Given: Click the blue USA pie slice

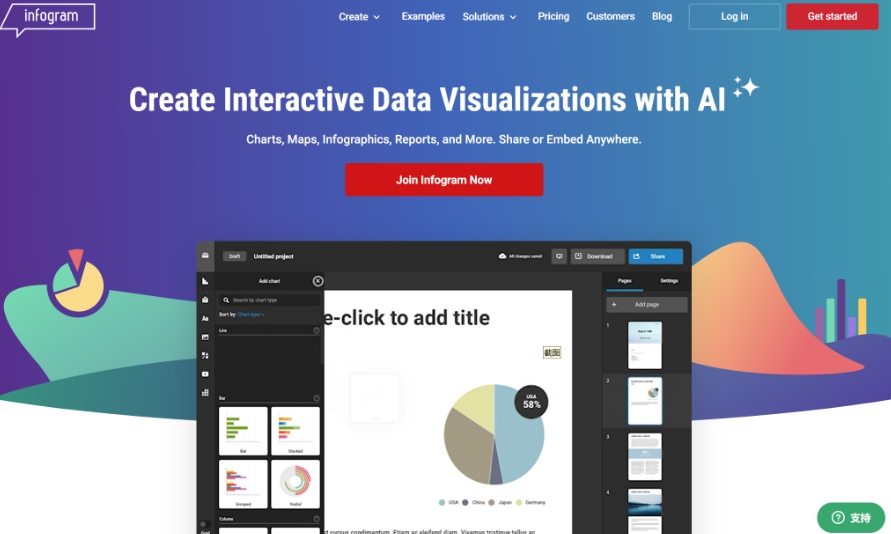Looking at the screenshot, I should click(520, 440).
